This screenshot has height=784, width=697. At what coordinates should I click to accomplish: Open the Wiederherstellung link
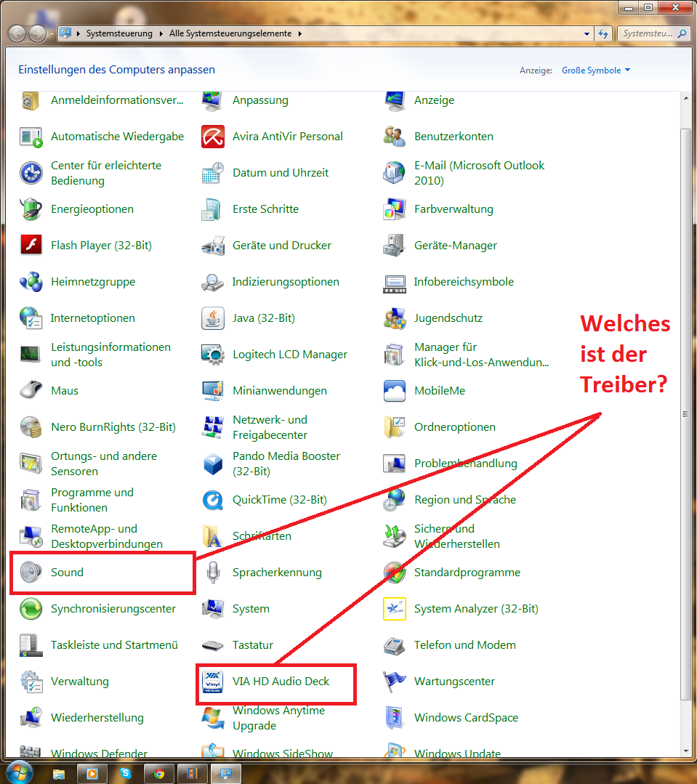click(x=97, y=717)
